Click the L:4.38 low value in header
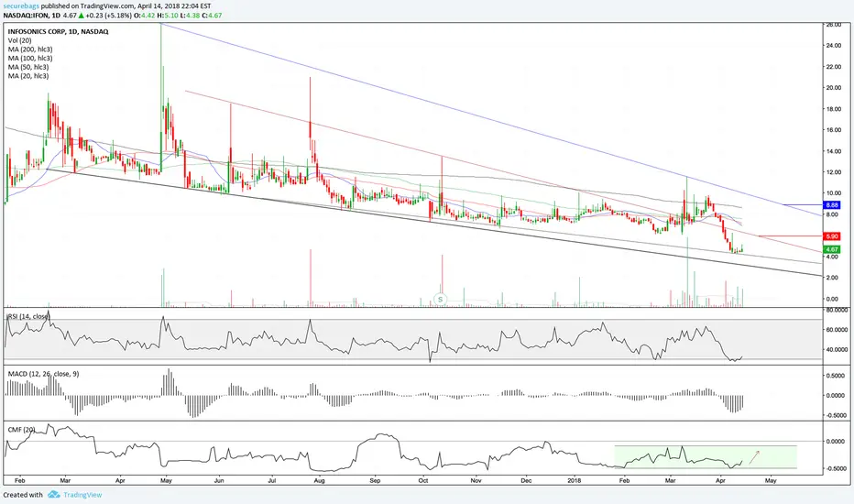The image size is (854, 504). pos(189,16)
